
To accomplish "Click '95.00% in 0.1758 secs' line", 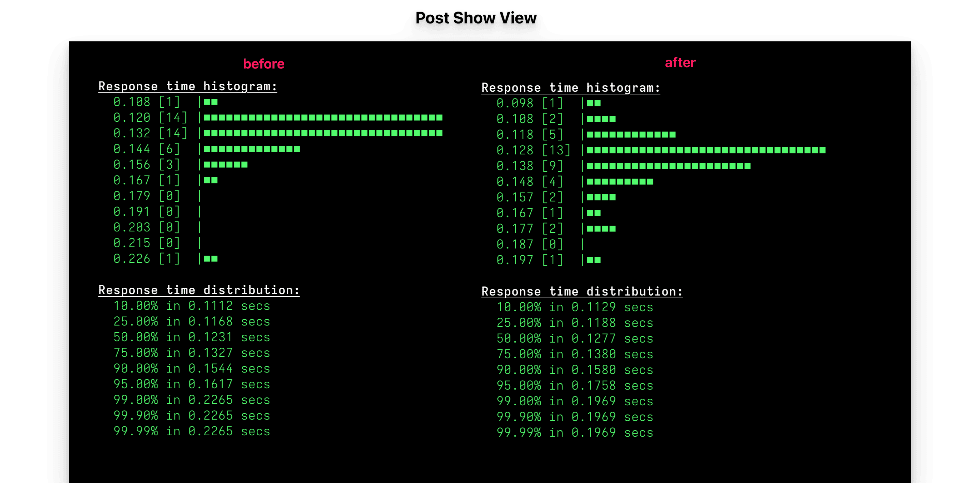I will pyautogui.click(x=575, y=385).
